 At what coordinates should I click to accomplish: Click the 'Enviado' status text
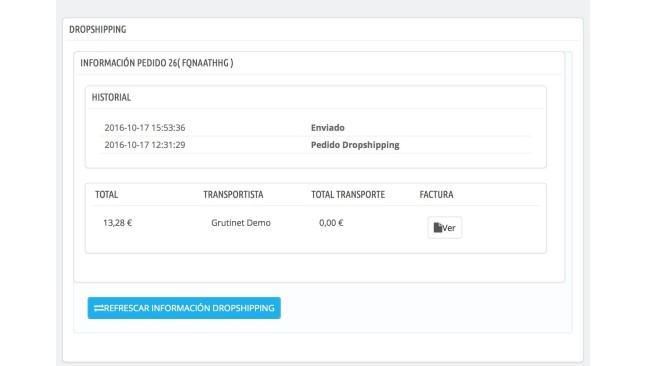click(328, 128)
